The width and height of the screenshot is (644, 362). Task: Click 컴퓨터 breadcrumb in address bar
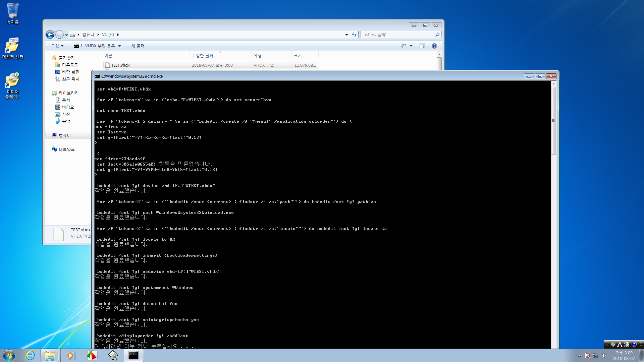(88, 35)
